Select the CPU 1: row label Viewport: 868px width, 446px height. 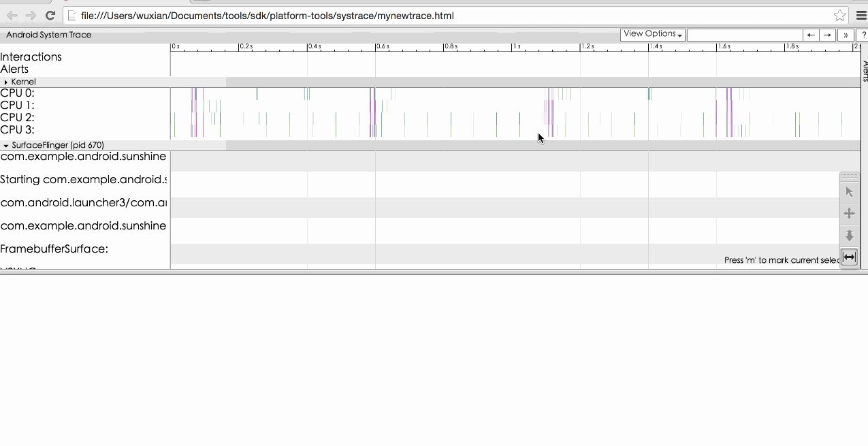click(x=18, y=106)
